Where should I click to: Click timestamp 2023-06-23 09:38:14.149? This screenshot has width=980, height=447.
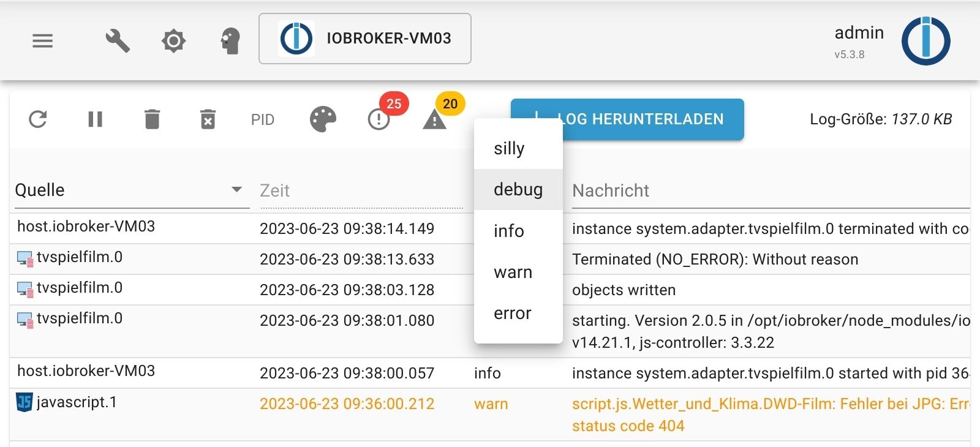click(347, 228)
